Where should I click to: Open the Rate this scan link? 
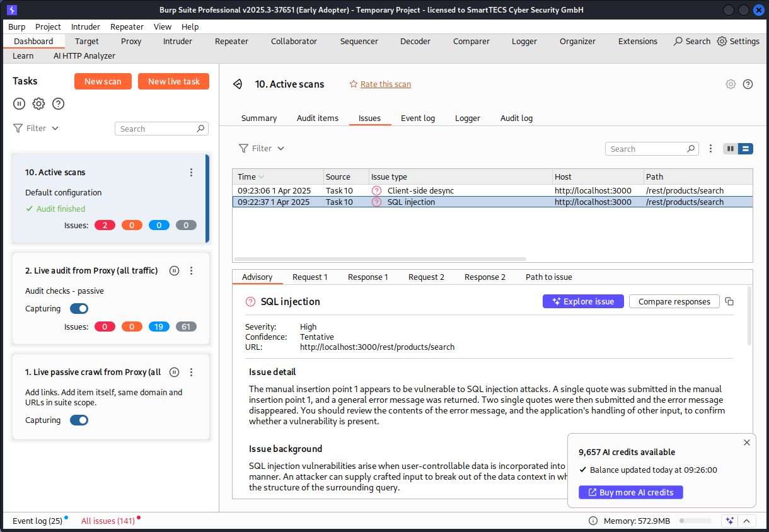[x=385, y=84]
